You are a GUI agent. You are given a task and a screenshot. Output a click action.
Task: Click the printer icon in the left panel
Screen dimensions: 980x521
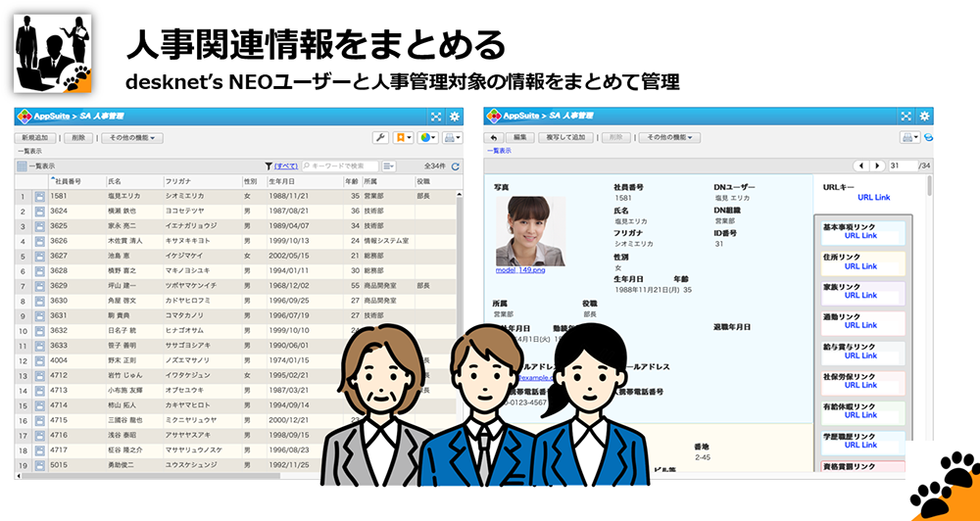coord(452,138)
